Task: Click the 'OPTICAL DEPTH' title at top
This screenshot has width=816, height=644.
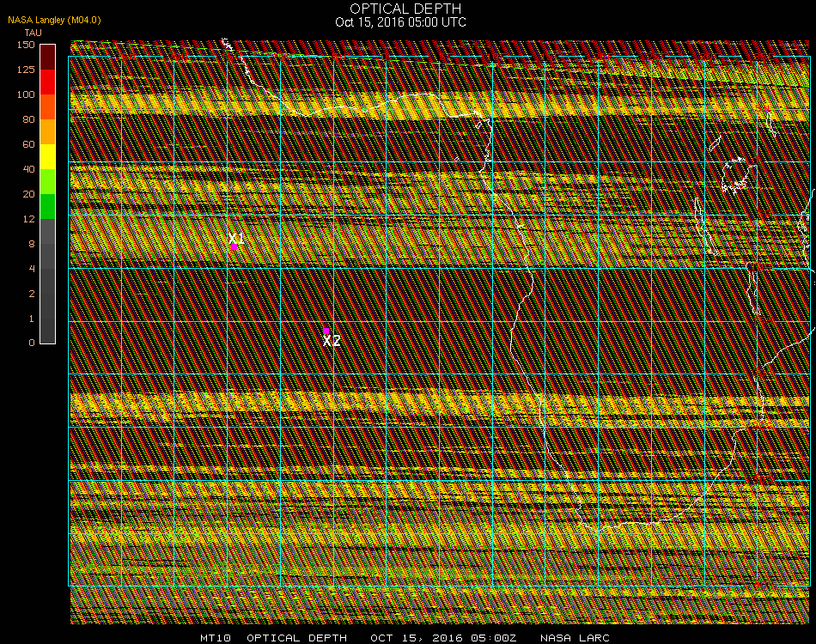Action: 405,9
